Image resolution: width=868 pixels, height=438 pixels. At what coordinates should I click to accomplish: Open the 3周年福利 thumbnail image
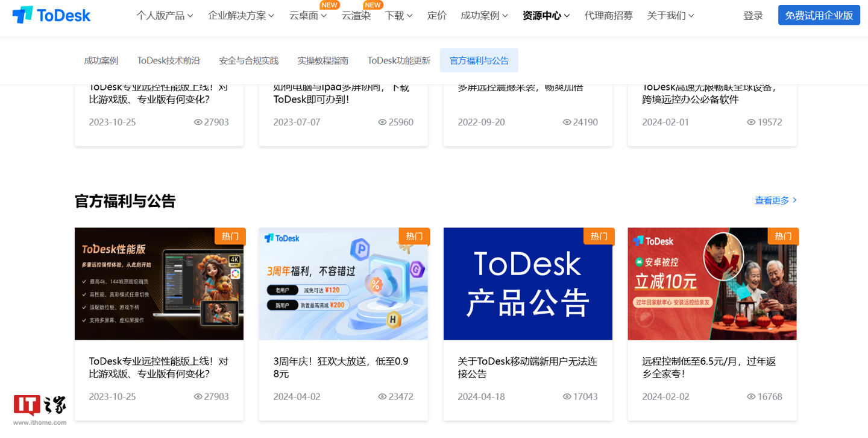344,284
